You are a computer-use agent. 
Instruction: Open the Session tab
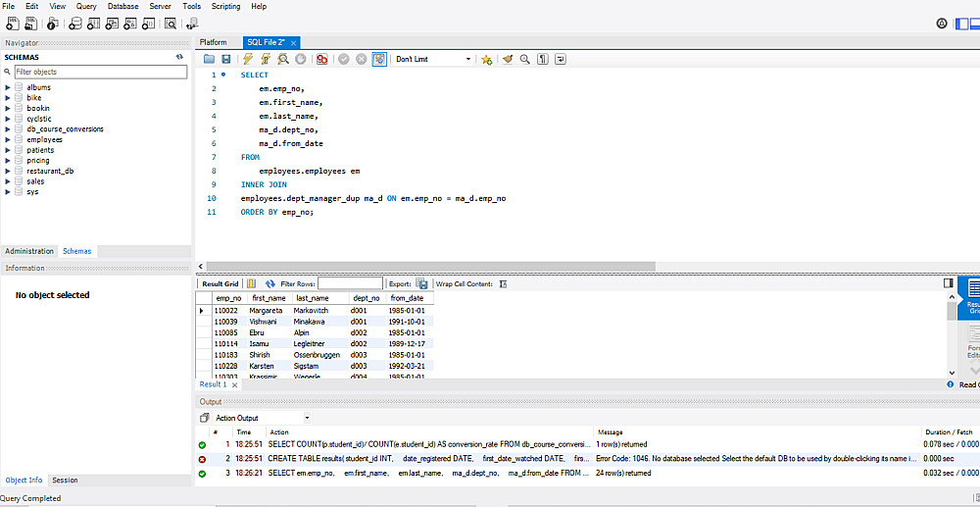pos(65,481)
